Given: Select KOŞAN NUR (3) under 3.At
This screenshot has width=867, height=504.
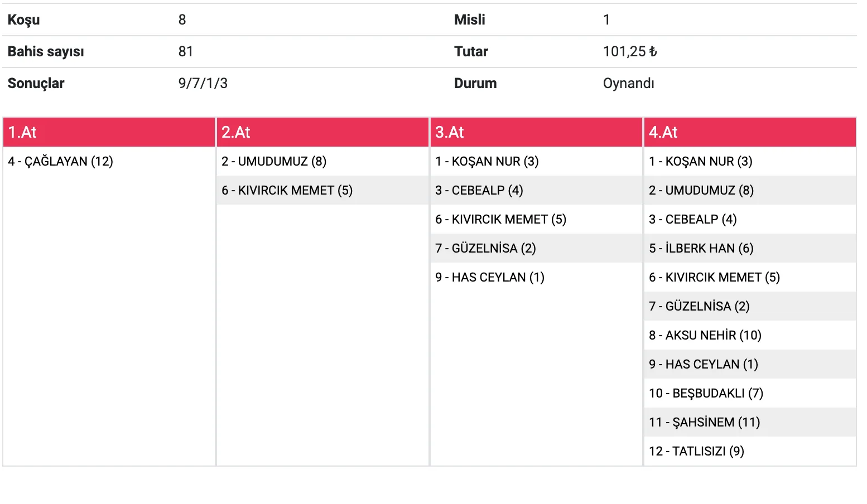Looking at the screenshot, I should [487, 162].
